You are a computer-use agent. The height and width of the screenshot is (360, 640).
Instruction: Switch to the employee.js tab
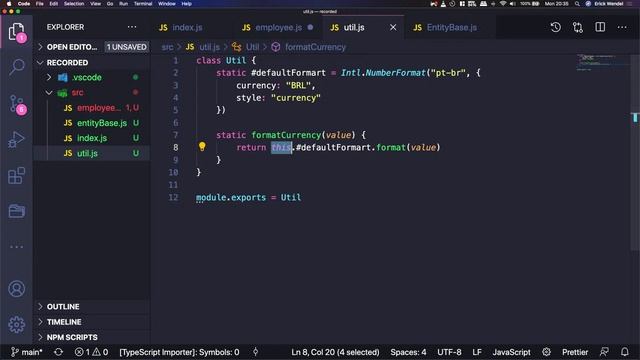coord(278,27)
